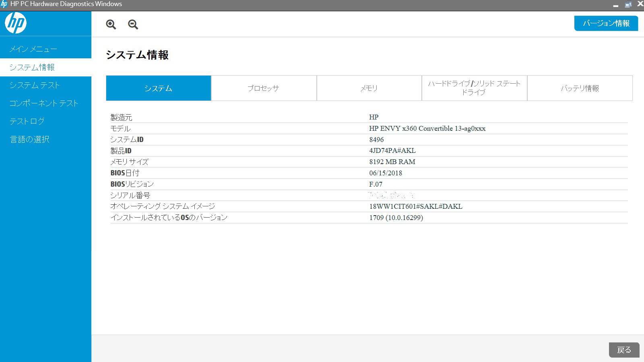Click the zoom in magnifier icon
Viewport: 644px width, 362px height.
tap(111, 25)
